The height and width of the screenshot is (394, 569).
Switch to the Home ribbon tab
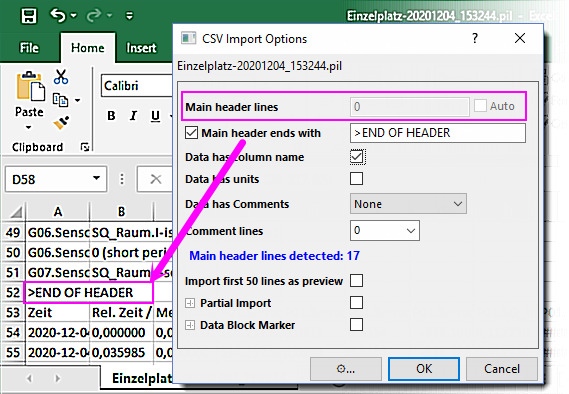tap(88, 48)
